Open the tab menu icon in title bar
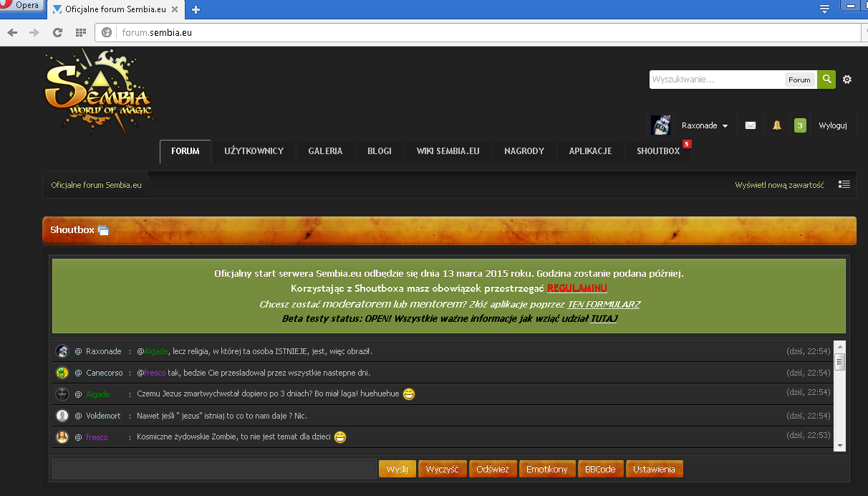The width and height of the screenshot is (868, 496). (824, 9)
